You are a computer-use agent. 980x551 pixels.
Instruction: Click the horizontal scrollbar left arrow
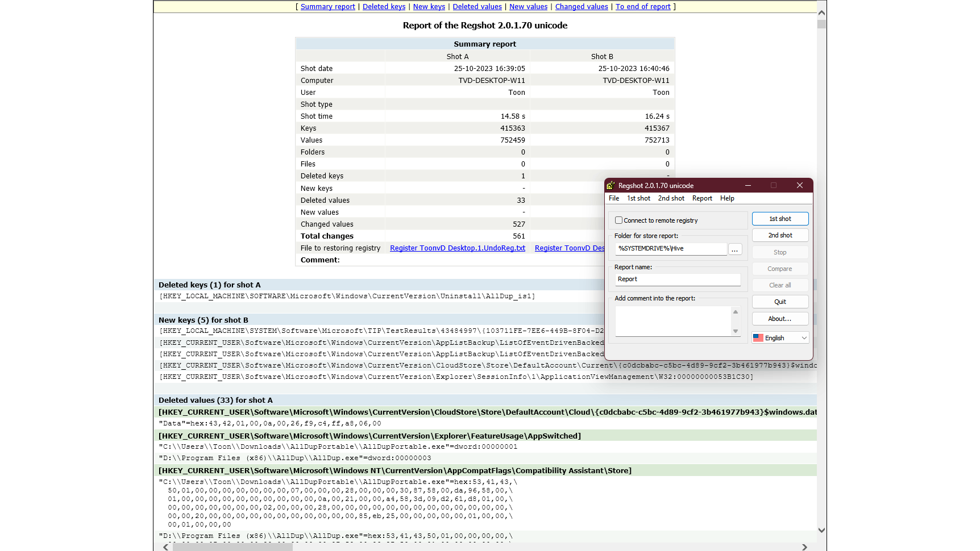coord(165,547)
